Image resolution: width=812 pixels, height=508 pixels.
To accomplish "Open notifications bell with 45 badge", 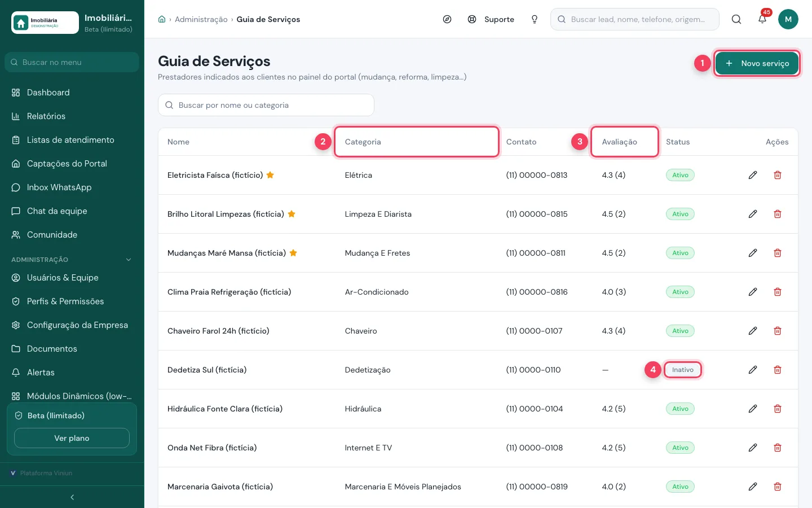I will coord(762,19).
